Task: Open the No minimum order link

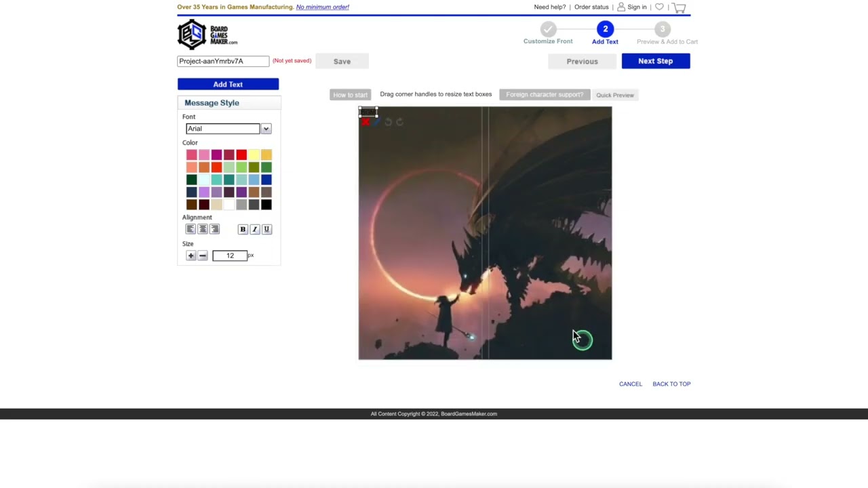Action: 323,7
